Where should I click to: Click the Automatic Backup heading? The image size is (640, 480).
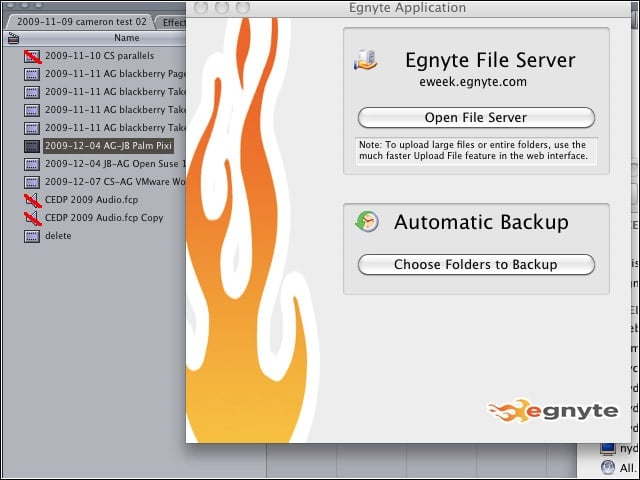(x=481, y=222)
